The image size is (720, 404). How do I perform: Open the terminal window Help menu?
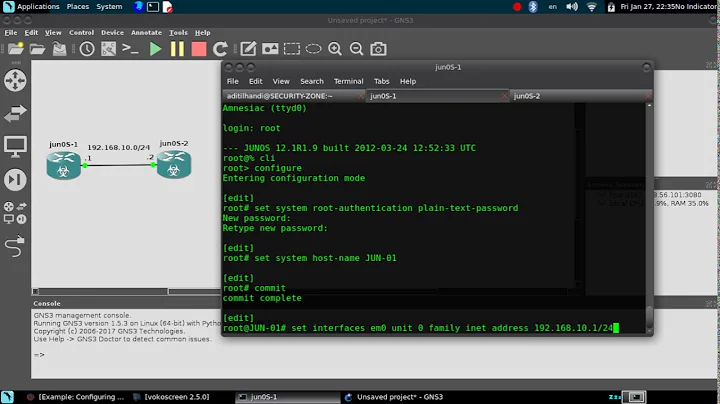tap(408, 81)
